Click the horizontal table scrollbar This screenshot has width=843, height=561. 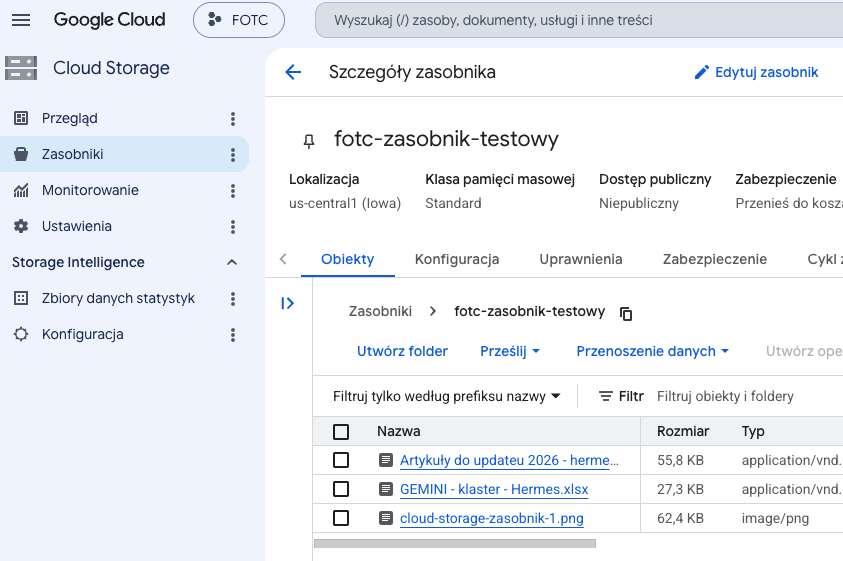point(455,543)
